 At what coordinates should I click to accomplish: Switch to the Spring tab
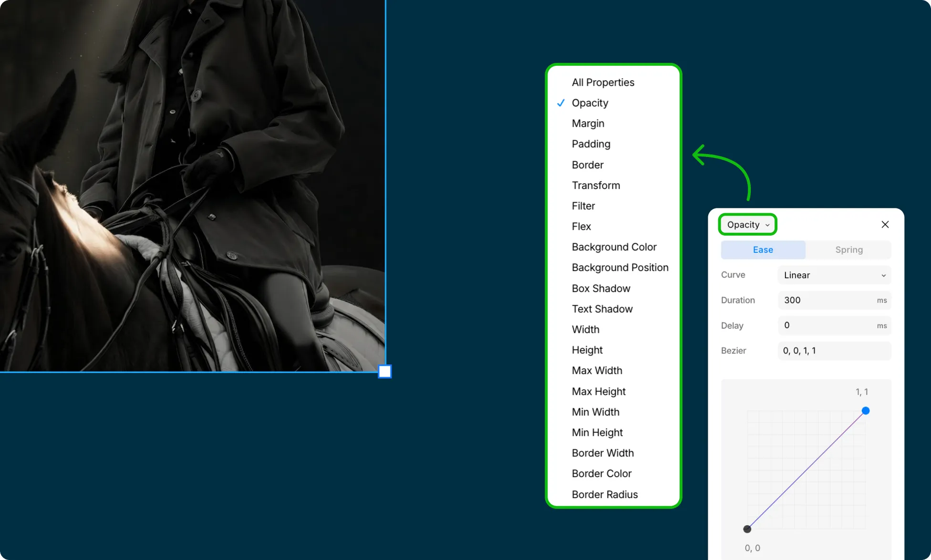(848, 249)
